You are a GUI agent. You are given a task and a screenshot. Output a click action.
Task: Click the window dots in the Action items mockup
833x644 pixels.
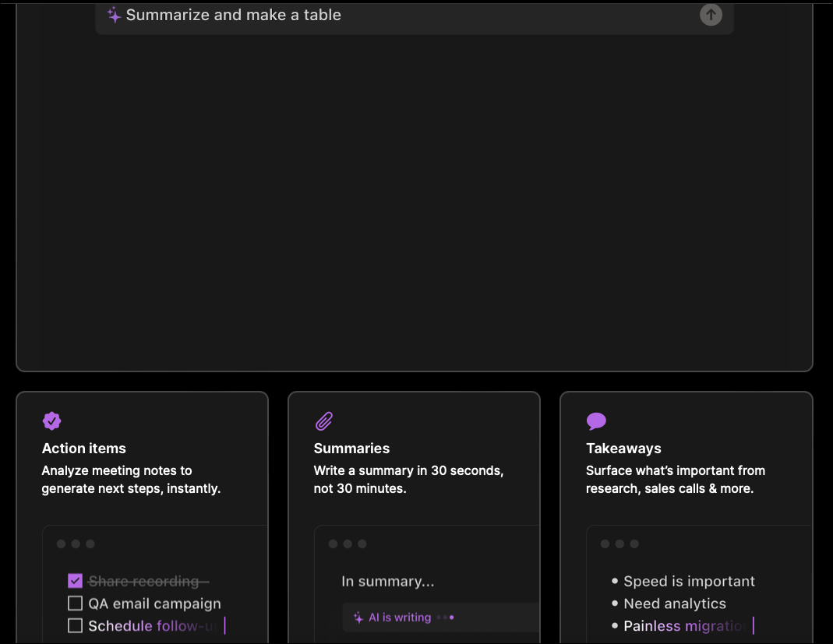click(76, 544)
